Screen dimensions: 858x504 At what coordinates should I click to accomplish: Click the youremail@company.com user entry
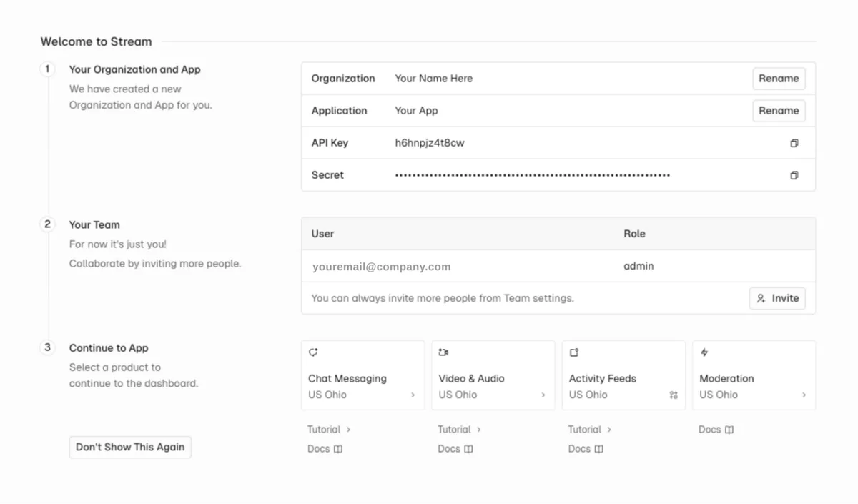pyautogui.click(x=381, y=267)
